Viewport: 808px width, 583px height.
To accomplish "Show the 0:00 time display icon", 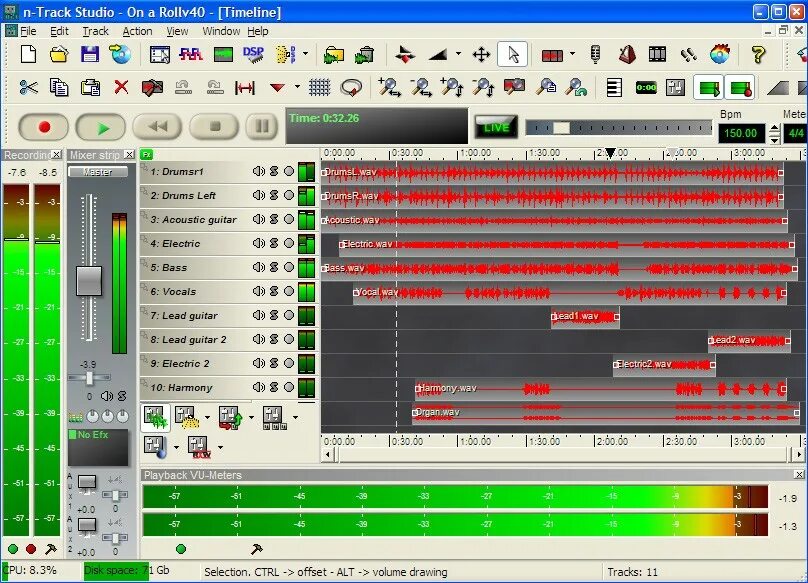I will [646, 88].
